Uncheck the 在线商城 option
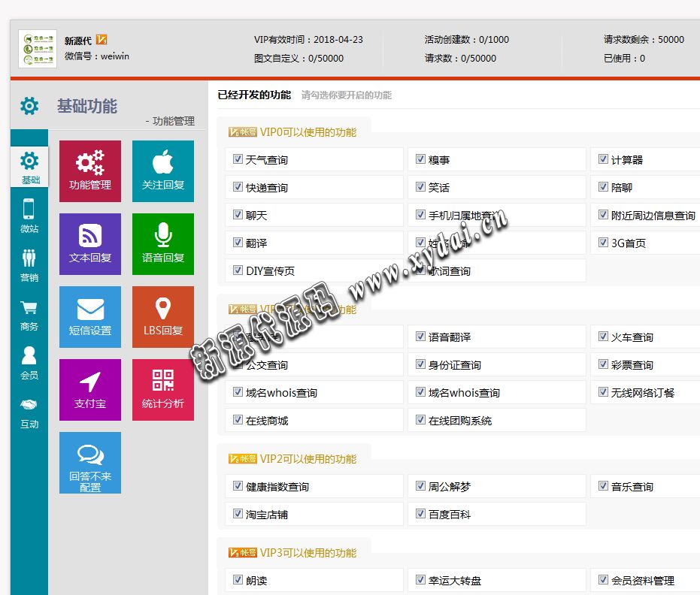This screenshot has width=700, height=595. (238, 420)
